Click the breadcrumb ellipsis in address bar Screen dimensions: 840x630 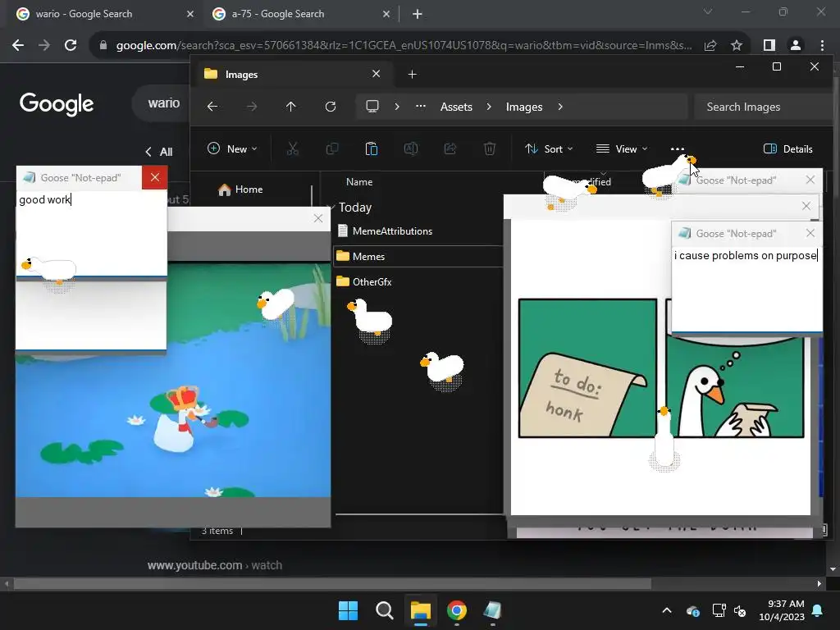[x=421, y=106]
